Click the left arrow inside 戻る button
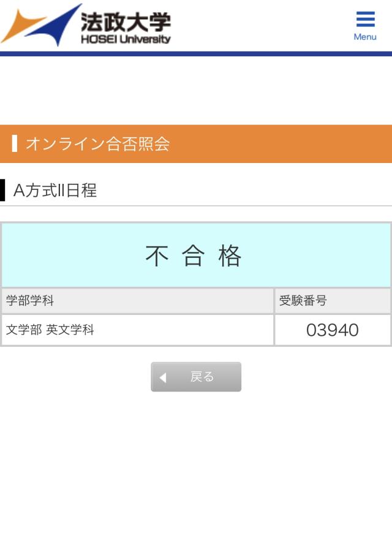The image size is (392, 538). click(163, 377)
